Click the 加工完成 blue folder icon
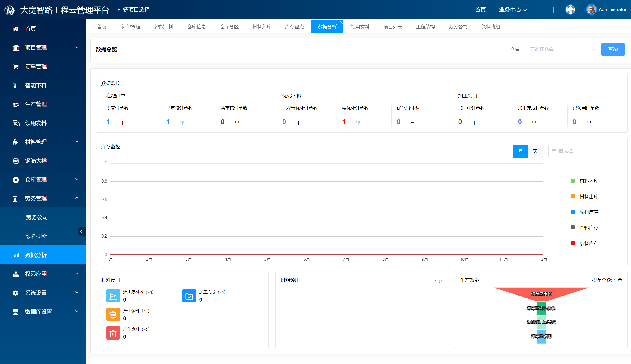 point(189,296)
